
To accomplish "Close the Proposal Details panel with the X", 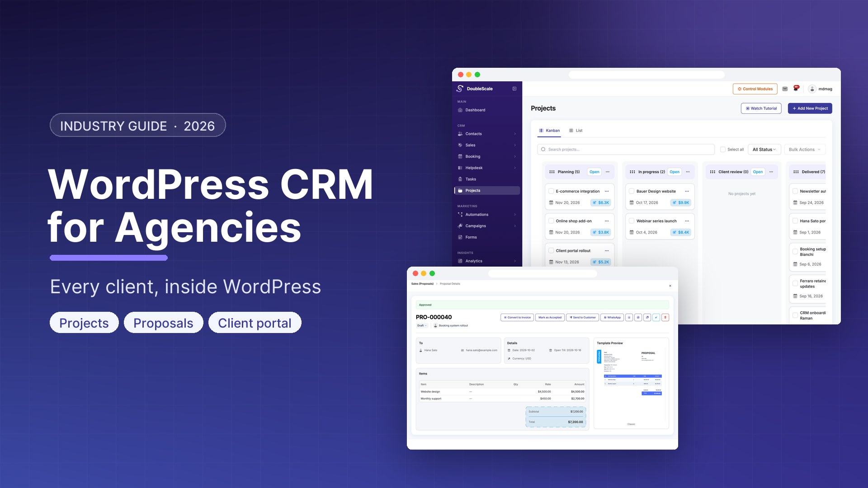I will (670, 286).
